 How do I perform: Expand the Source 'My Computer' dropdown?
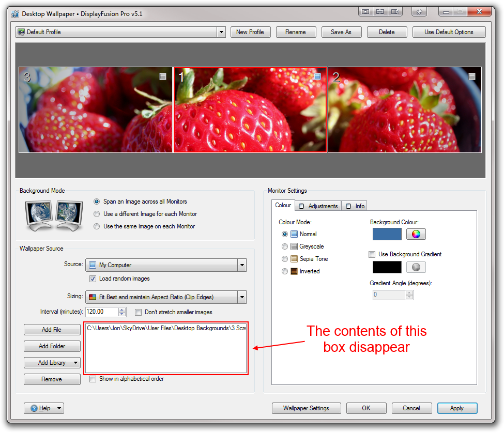pos(241,265)
